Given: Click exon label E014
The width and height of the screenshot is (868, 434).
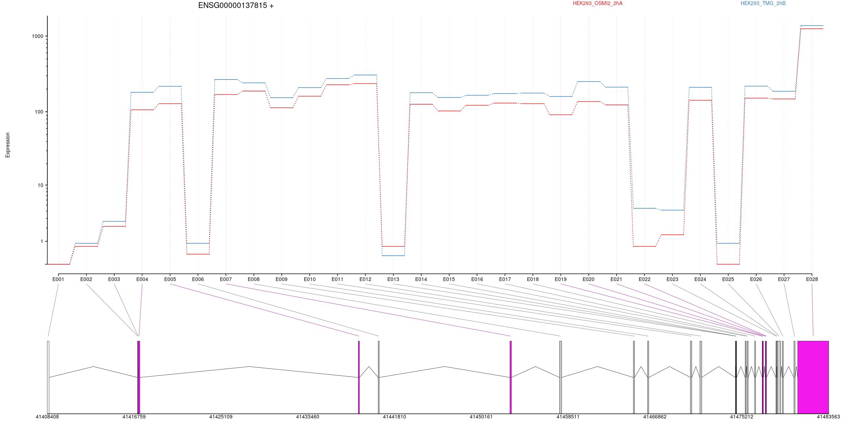Looking at the screenshot, I should tap(421, 279).
